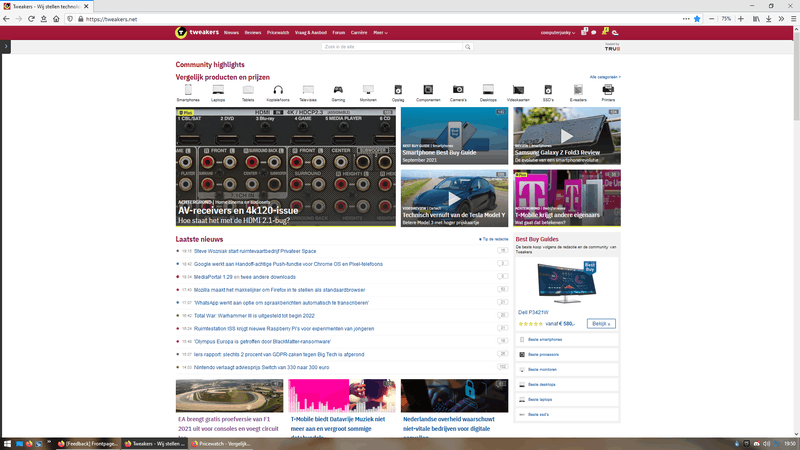
Task: Click the Tip de redactie link
Action: (493, 239)
